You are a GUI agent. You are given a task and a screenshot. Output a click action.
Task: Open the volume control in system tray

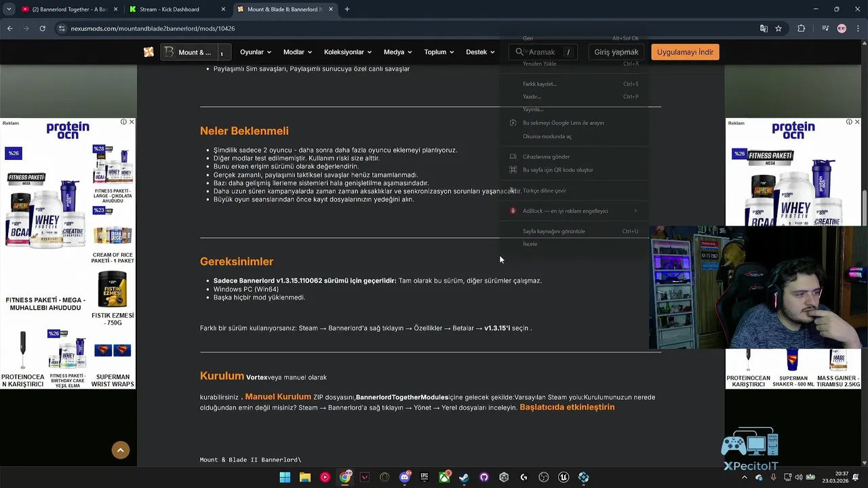(798, 477)
